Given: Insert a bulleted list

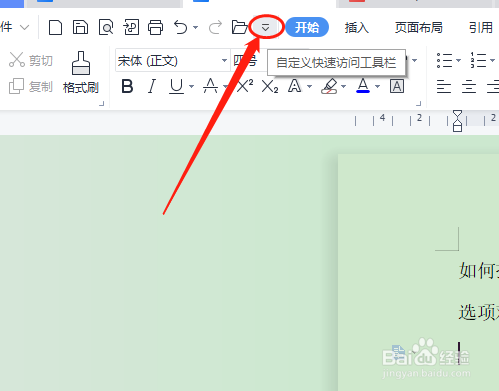Looking at the screenshot, I should [445, 60].
